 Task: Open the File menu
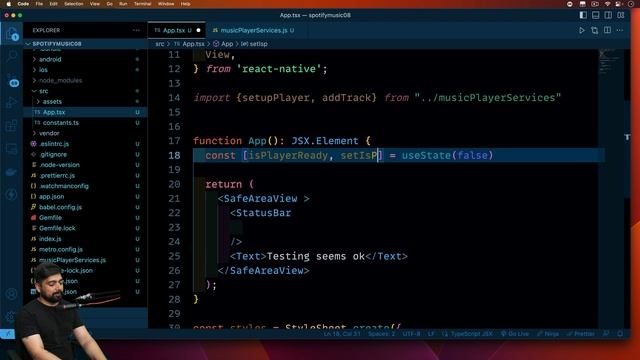tap(39, 4)
